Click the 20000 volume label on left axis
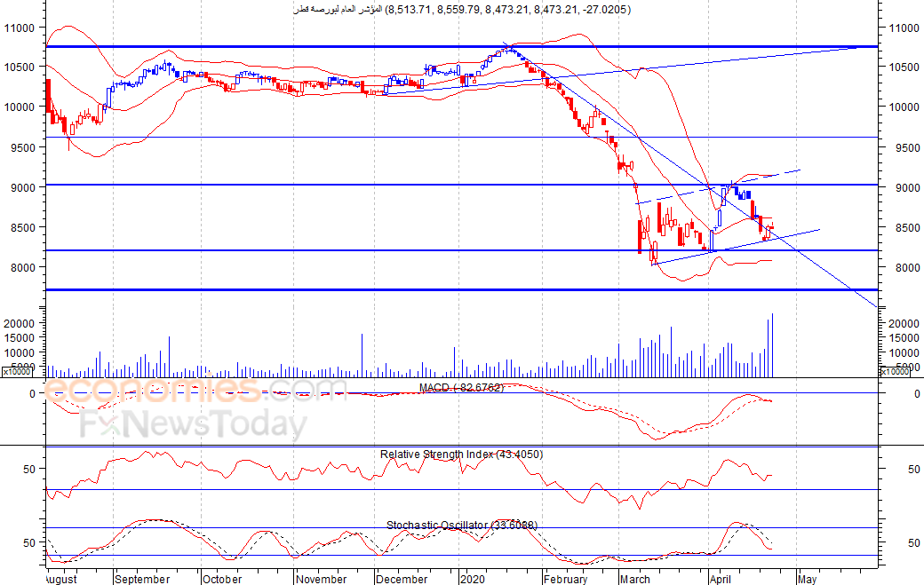Viewport: 924px width, 585px height. tap(20, 323)
